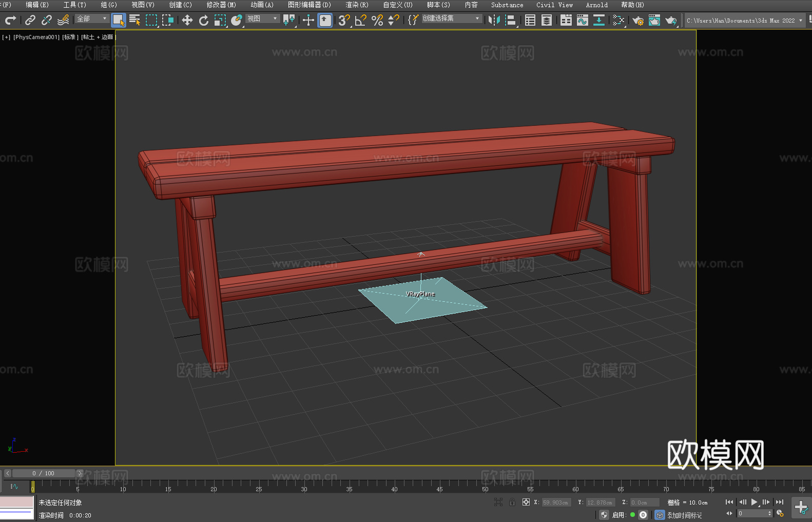Toggle the ribbon display icon
Image resolution: width=812 pixels, height=522 pixels.
click(566, 20)
